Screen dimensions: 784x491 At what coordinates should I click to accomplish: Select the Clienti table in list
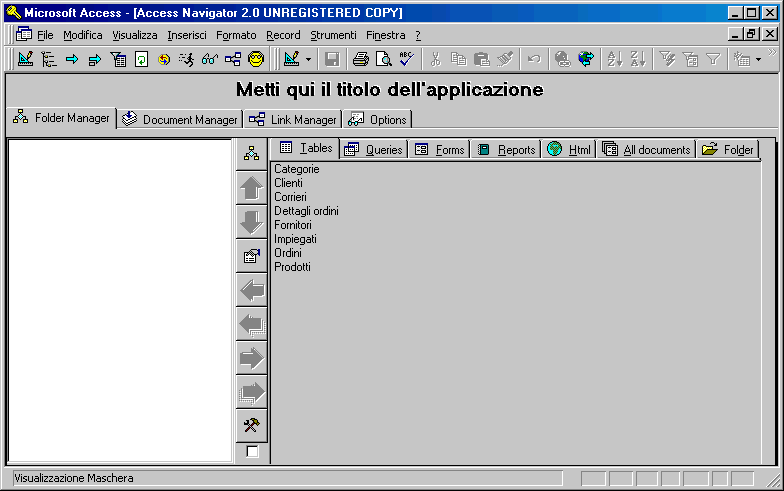coord(288,183)
